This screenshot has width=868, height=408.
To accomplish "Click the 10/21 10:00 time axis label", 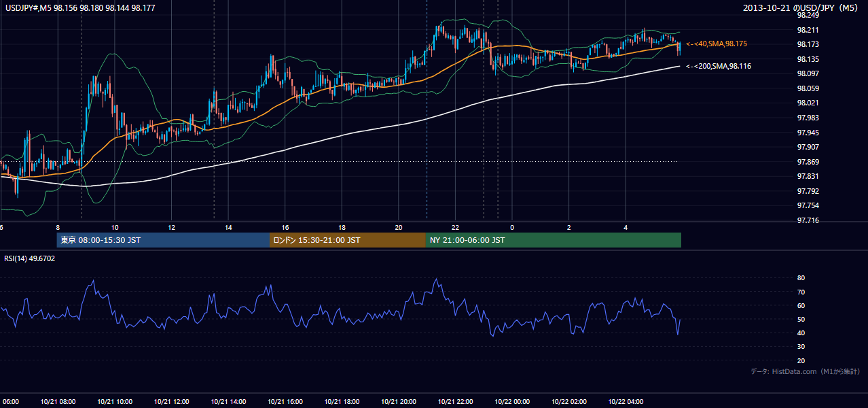I will coord(115,402).
